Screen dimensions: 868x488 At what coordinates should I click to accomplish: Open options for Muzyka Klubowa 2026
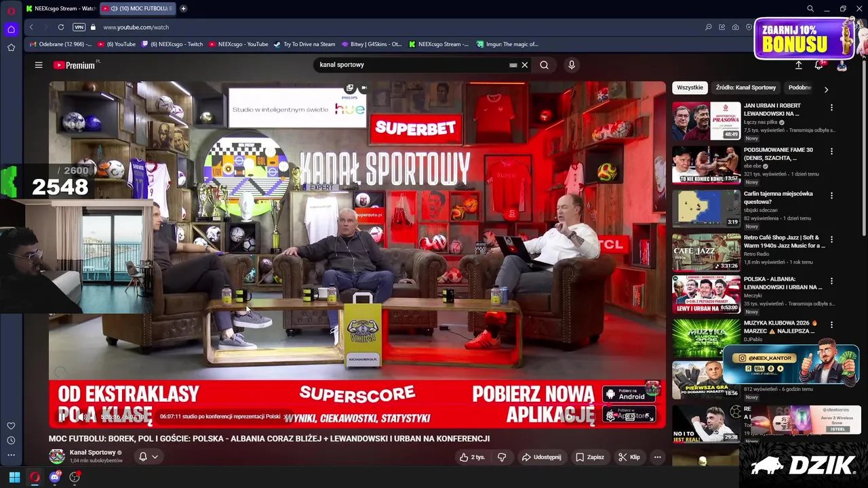tap(831, 325)
